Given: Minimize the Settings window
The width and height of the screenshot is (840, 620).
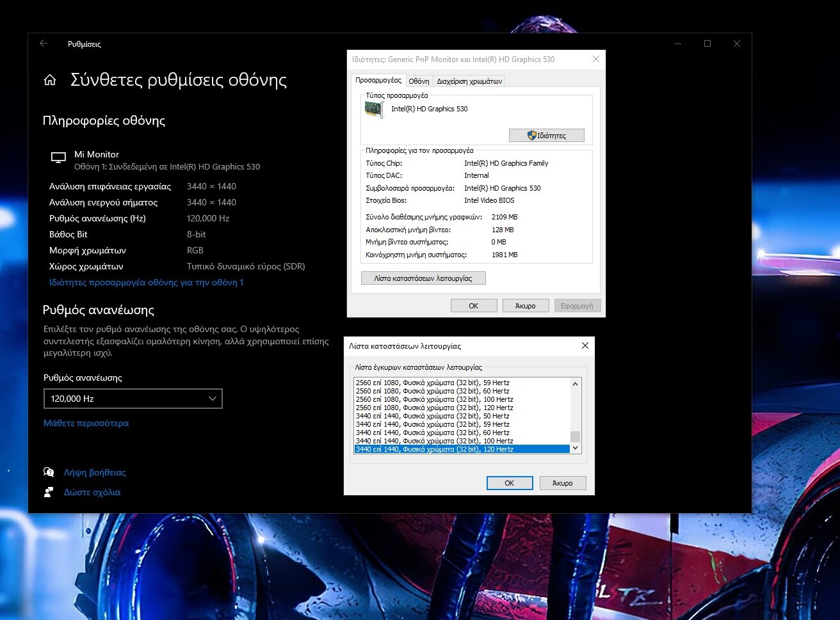Looking at the screenshot, I should pos(678,44).
